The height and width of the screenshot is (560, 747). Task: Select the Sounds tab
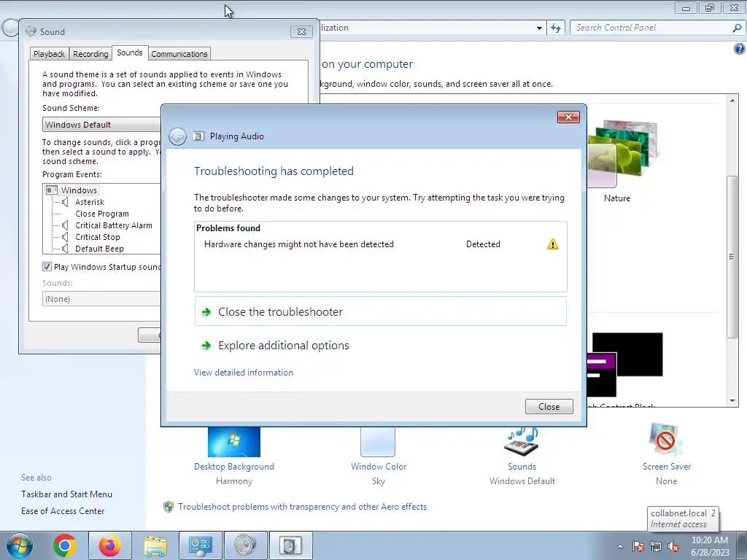point(130,52)
